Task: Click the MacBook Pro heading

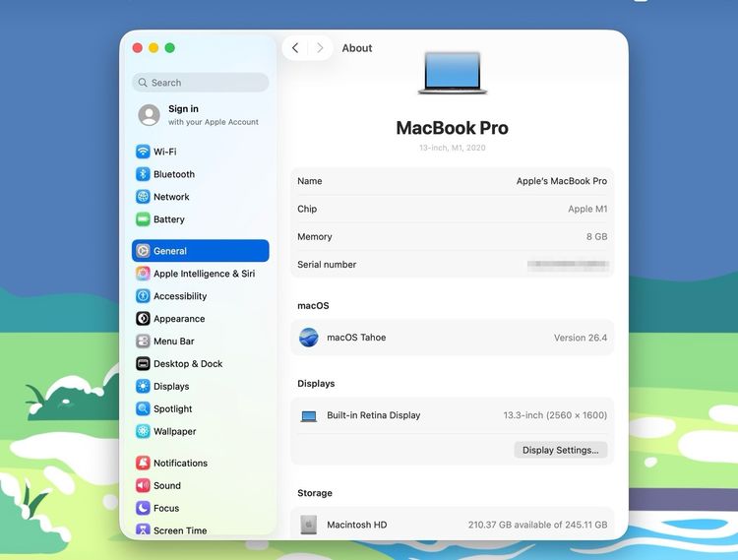Action: (453, 128)
